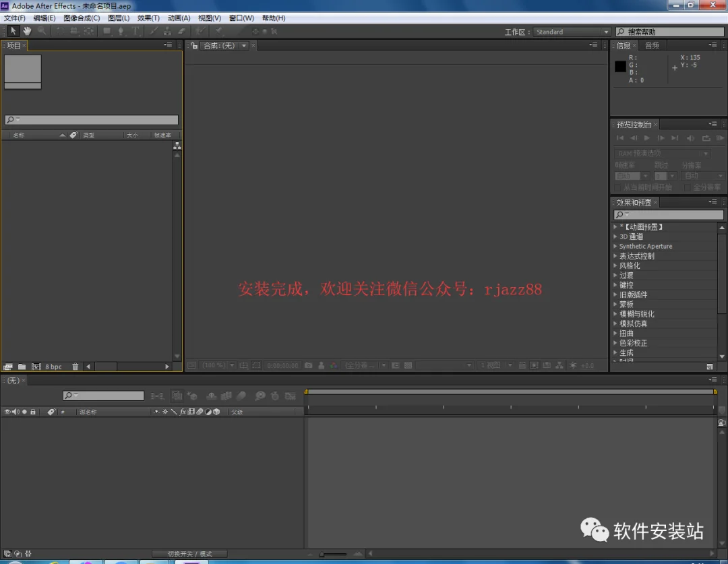Pick the Zoom magnifier tool
The height and width of the screenshot is (564, 728).
42,31
